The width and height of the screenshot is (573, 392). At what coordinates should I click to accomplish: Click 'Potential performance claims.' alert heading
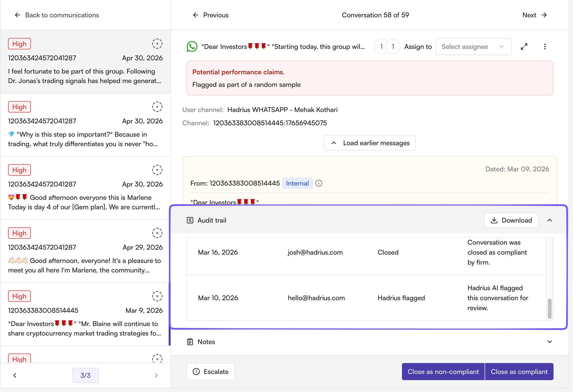point(239,72)
